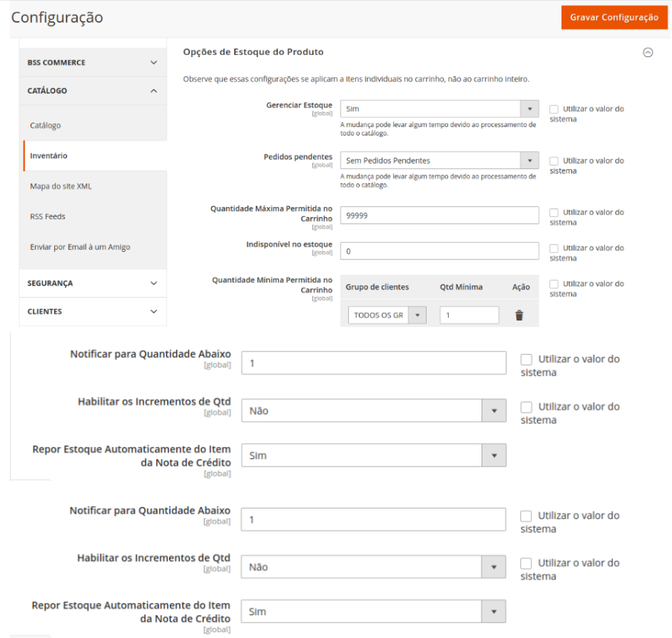Click the Quantidade Máxima Permitida no Carrinho field
The width and height of the screenshot is (672, 638).
pos(439,215)
